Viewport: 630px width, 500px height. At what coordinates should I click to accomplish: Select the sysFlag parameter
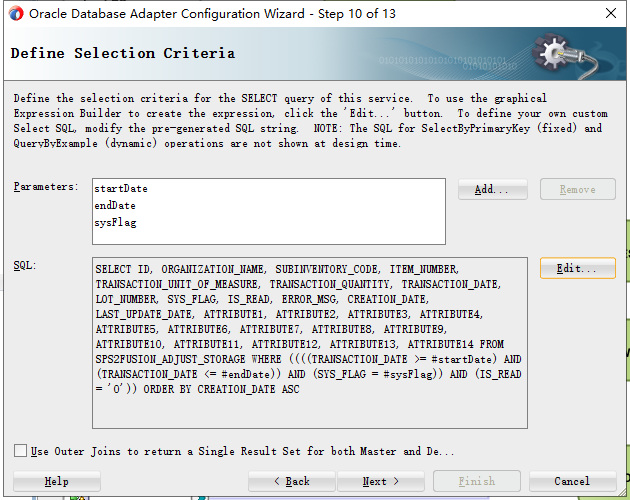pos(115,223)
